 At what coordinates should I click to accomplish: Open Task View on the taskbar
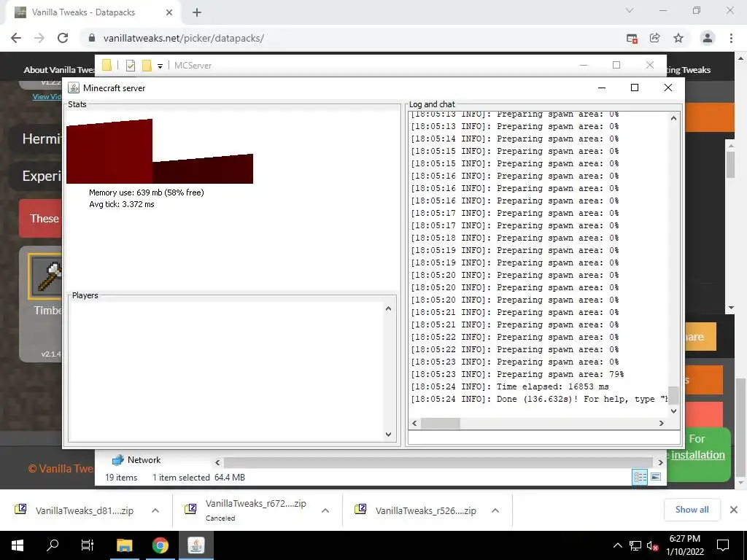tap(88, 545)
